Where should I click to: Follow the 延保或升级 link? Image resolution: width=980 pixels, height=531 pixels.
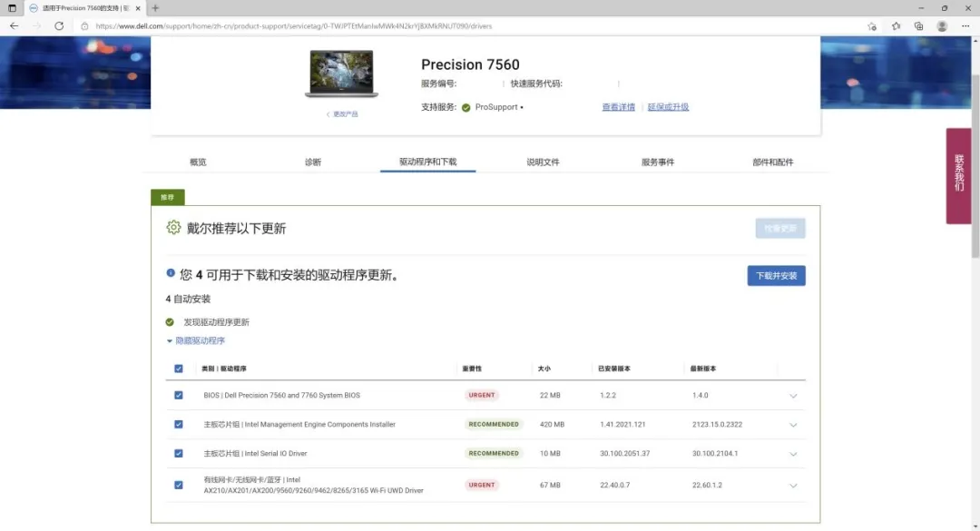coord(668,107)
